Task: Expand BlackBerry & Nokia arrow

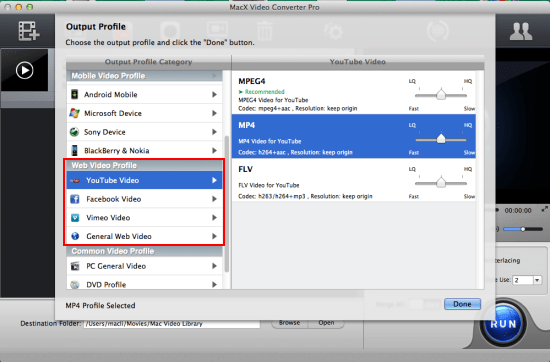Action: (214, 150)
